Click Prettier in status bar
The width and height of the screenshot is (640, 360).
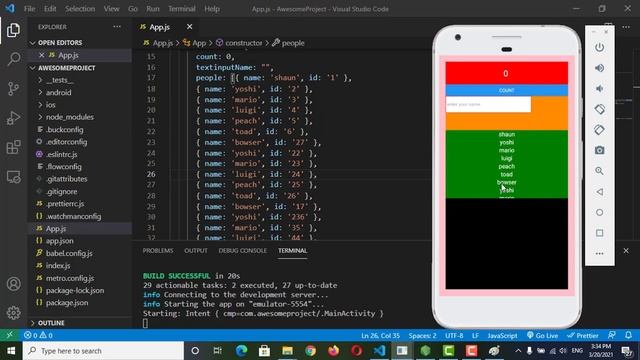pyautogui.click(x=583, y=336)
